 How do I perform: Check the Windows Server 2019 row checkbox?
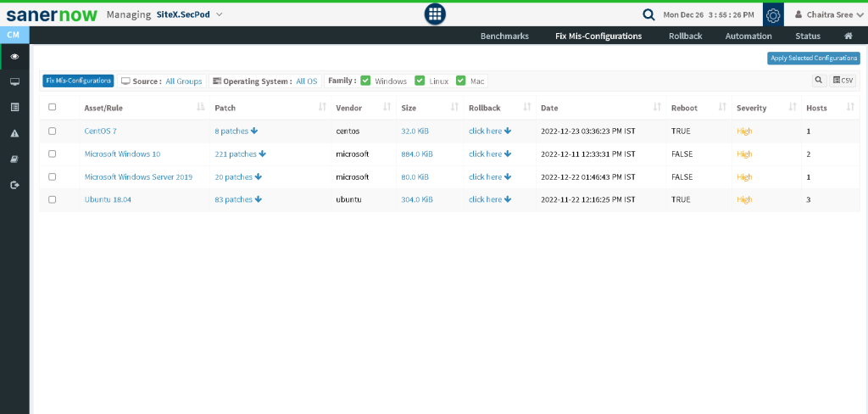click(x=52, y=176)
